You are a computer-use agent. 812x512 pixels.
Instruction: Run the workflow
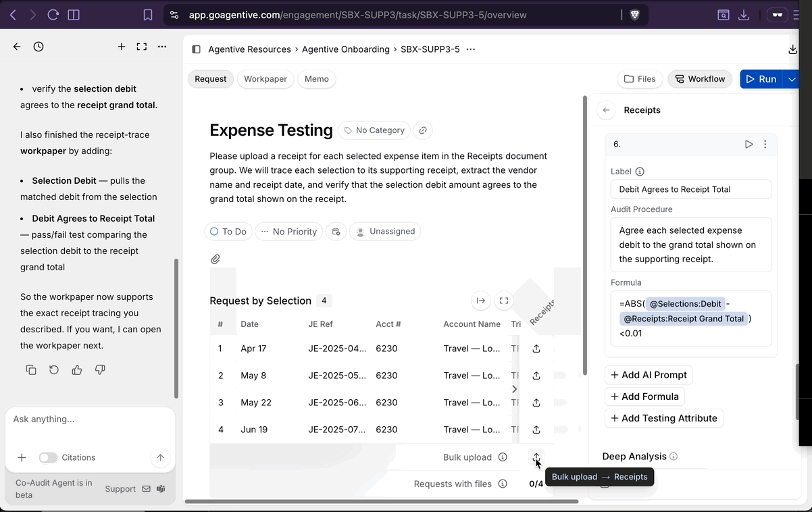(x=761, y=79)
